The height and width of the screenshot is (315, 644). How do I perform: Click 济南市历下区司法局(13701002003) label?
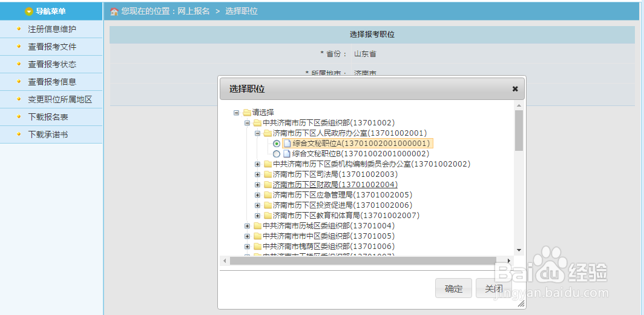335,174
